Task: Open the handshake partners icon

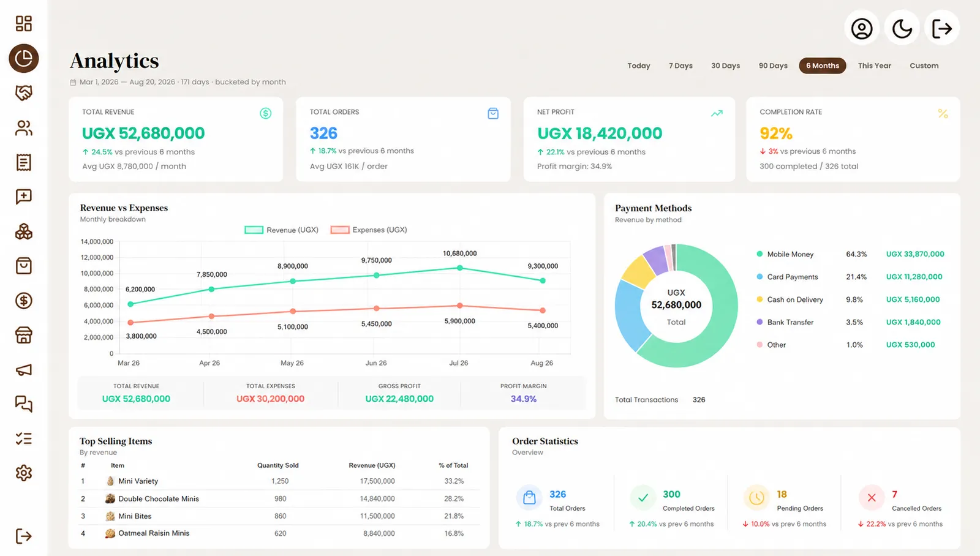Action: (23, 93)
